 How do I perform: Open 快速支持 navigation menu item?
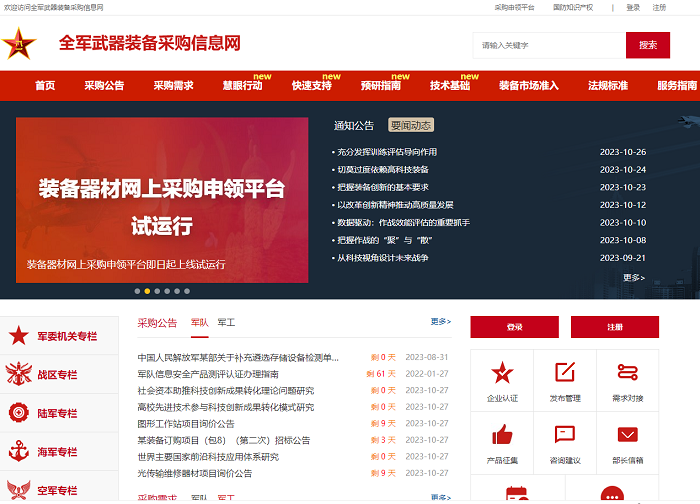pyautogui.click(x=312, y=85)
